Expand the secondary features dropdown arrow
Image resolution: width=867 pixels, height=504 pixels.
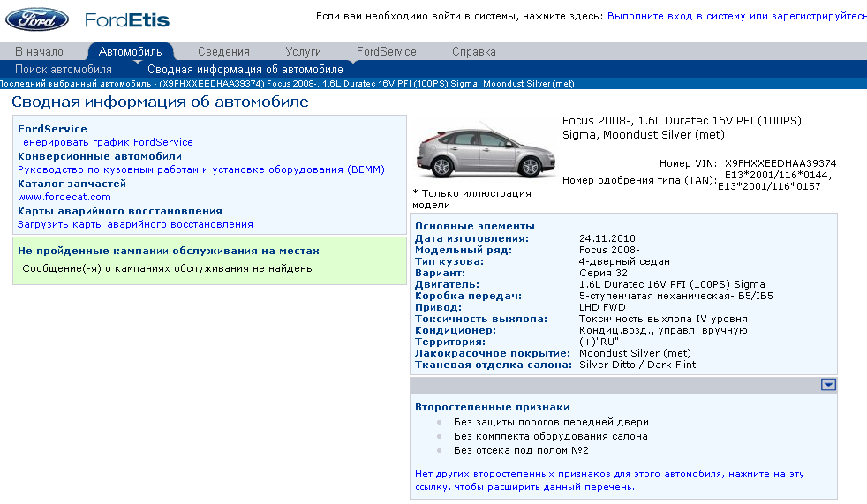click(x=828, y=385)
